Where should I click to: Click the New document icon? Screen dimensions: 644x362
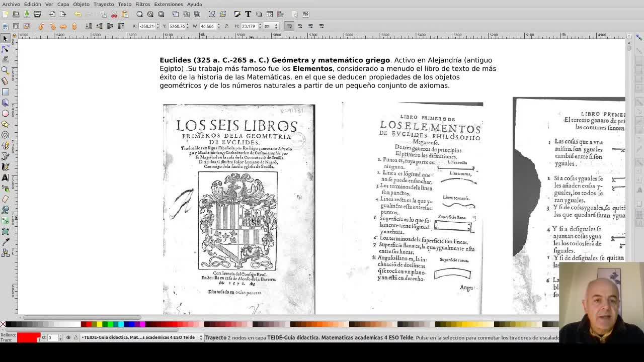pos(6,14)
